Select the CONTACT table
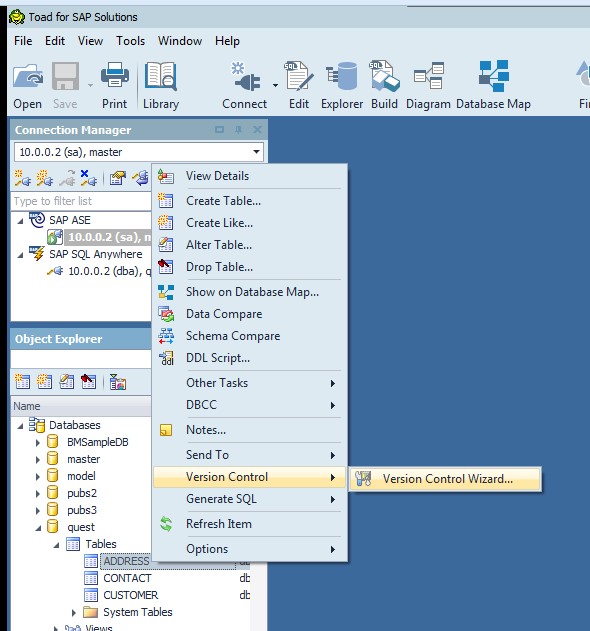 tap(127, 578)
